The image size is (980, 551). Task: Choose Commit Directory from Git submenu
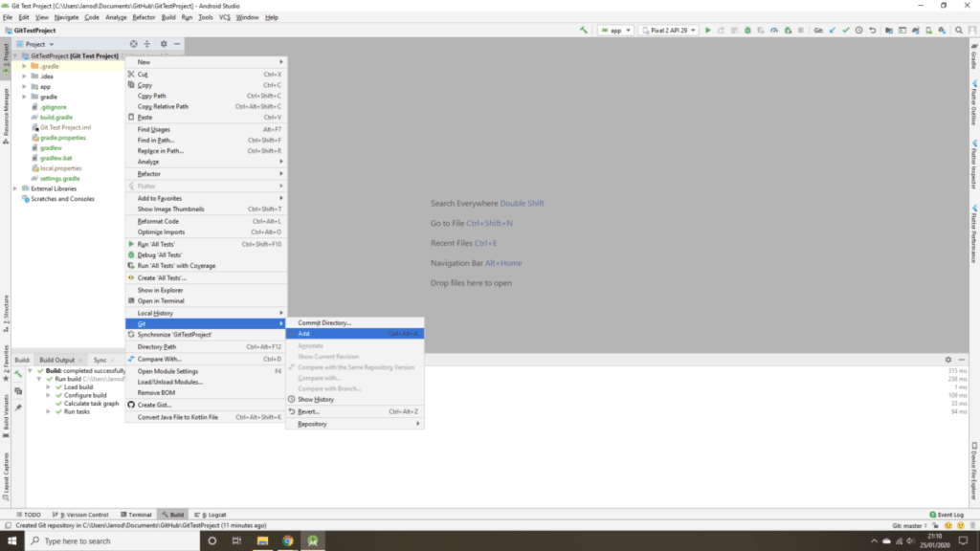tap(324, 322)
